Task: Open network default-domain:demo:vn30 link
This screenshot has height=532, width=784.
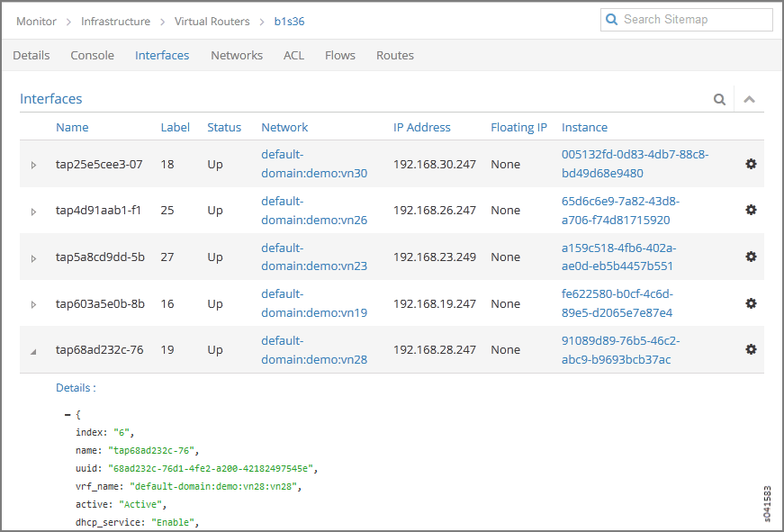Action: coord(313,164)
